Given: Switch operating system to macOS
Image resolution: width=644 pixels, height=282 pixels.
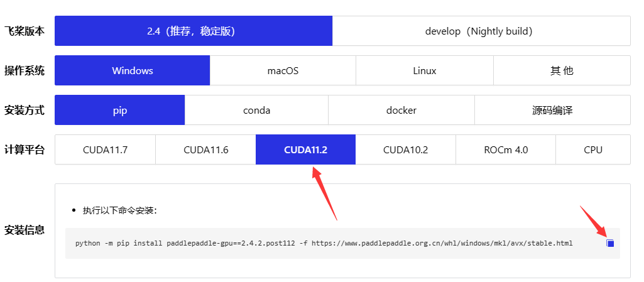Looking at the screenshot, I should [283, 70].
